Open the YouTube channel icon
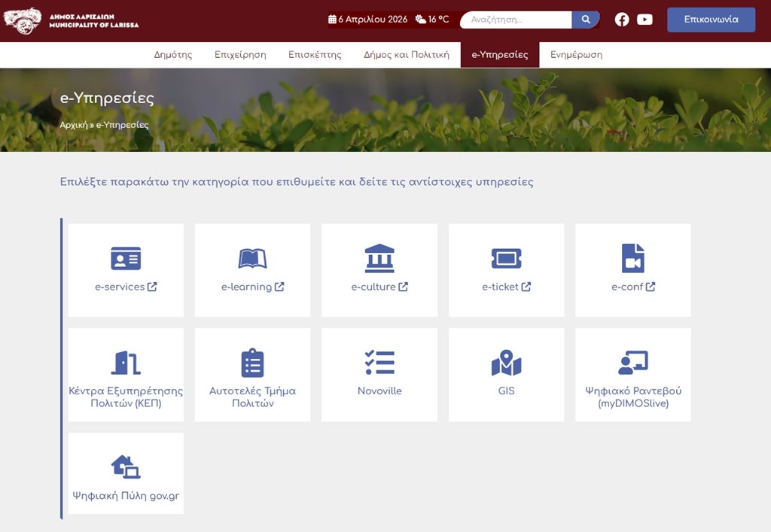Image resolution: width=771 pixels, height=532 pixels. tap(645, 20)
